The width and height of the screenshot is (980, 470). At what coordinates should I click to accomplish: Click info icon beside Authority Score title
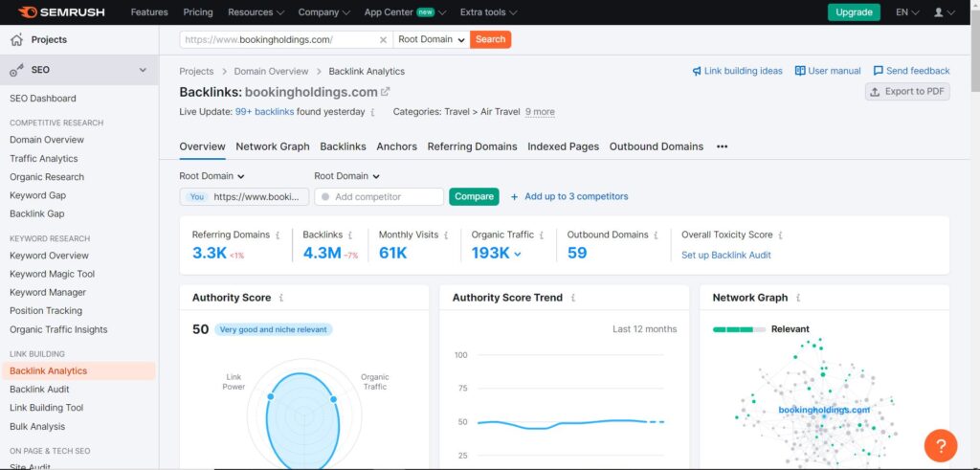281,298
